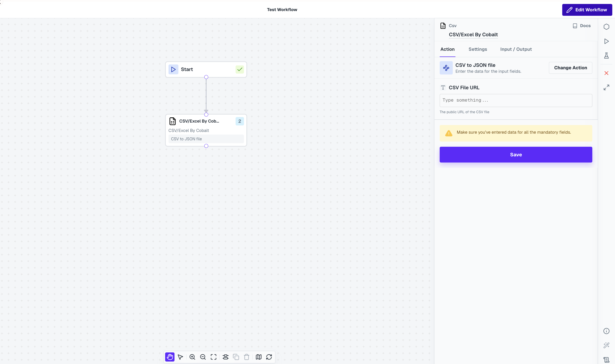
Task: Zoom out on the workflow canvas
Action: [x=203, y=357]
